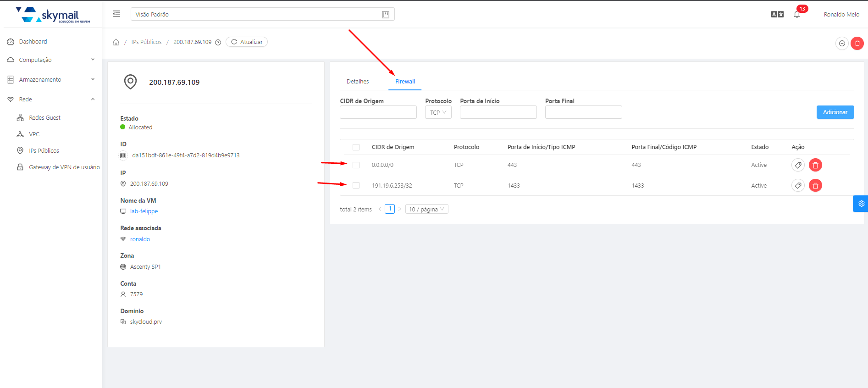
Task: Click the Adicionar button
Action: [835, 112]
